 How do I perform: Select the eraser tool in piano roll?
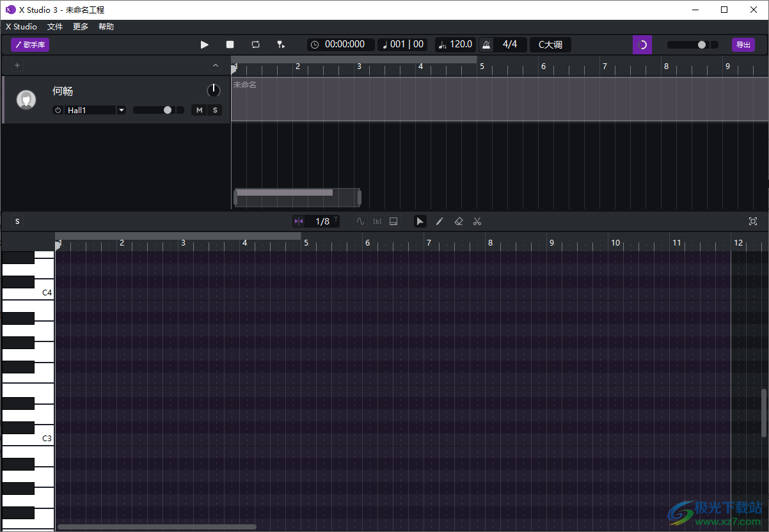[458, 221]
